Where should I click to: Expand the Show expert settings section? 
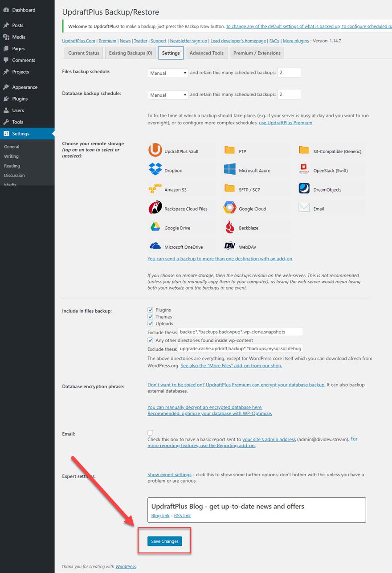pos(169,474)
